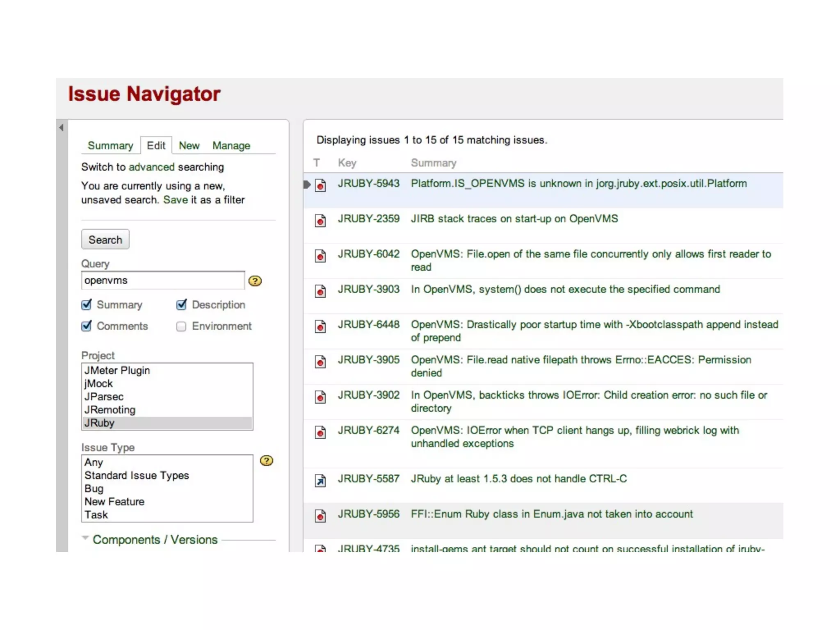Enable the Environment checkbox
Image resolution: width=840 pixels, height=630 pixels.
[181, 326]
